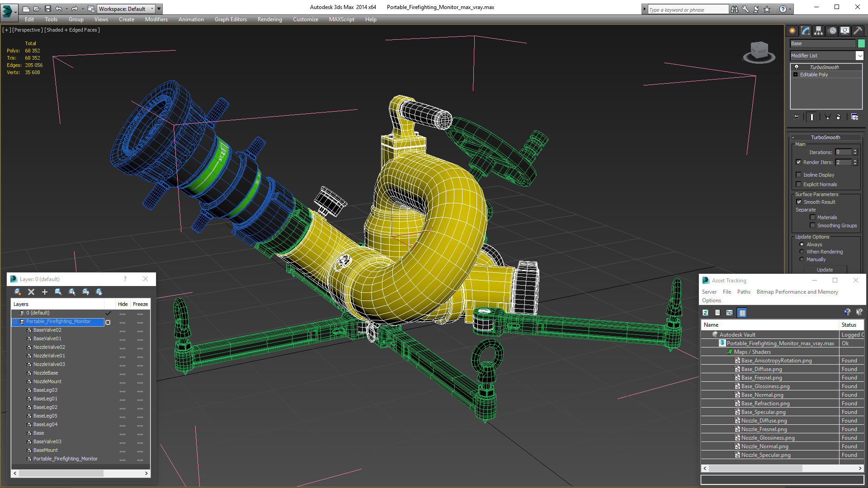
Task: Click the Shaded + Edged Faces viewport label
Action: pyautogui.click(x=72, y=30)
